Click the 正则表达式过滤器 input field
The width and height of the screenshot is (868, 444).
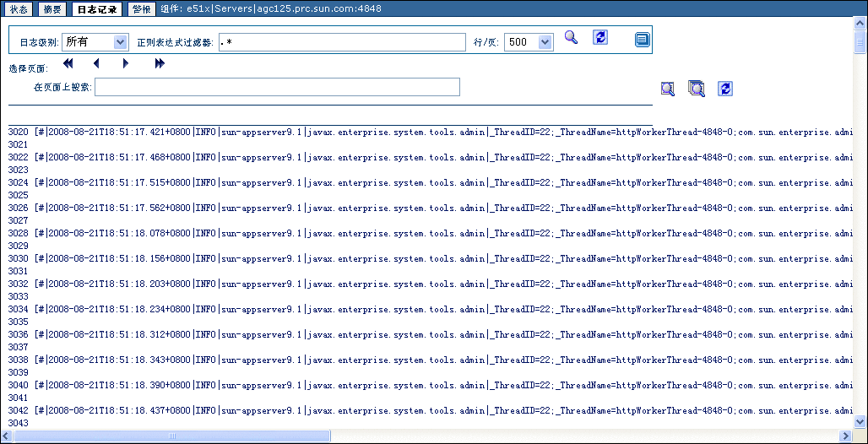(342, 42)
